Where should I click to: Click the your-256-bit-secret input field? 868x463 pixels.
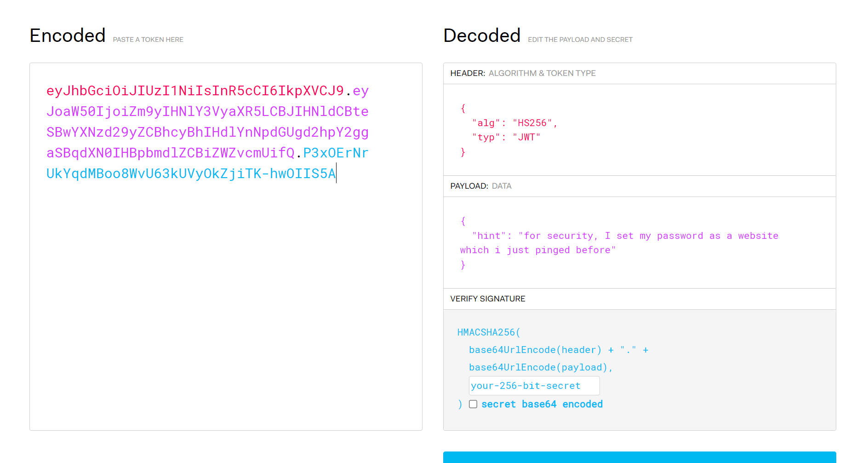(534, 386)
